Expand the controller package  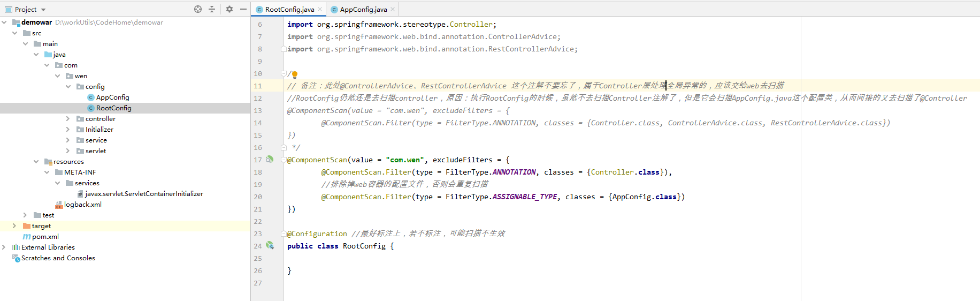[x=68, y=119]
